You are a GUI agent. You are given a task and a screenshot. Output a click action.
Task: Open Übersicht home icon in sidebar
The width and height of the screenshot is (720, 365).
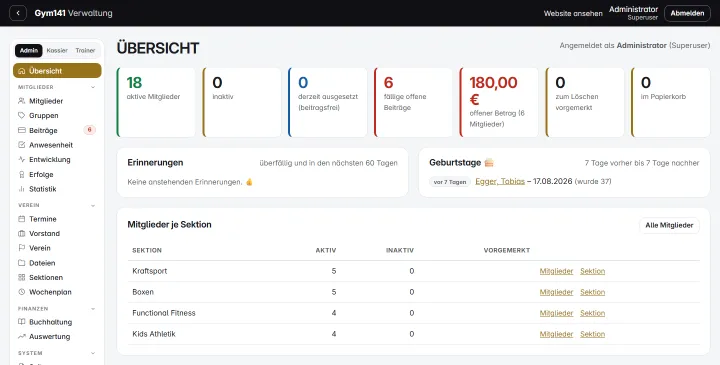[x=22, y=71]
